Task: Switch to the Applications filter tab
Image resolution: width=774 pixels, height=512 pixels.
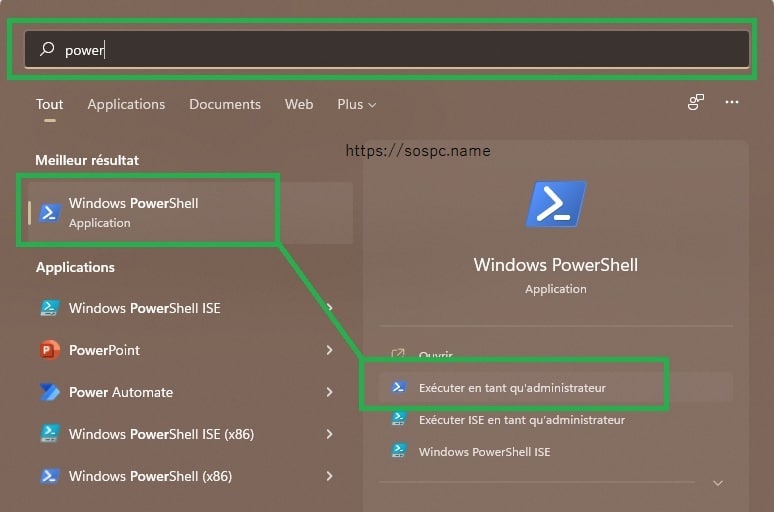Action: pyautogui.click(x=126, y=105)
